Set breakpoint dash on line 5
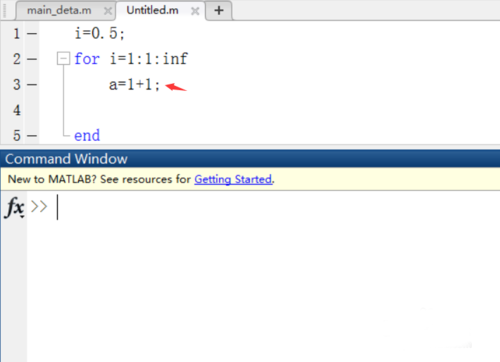 coord(32,136)
